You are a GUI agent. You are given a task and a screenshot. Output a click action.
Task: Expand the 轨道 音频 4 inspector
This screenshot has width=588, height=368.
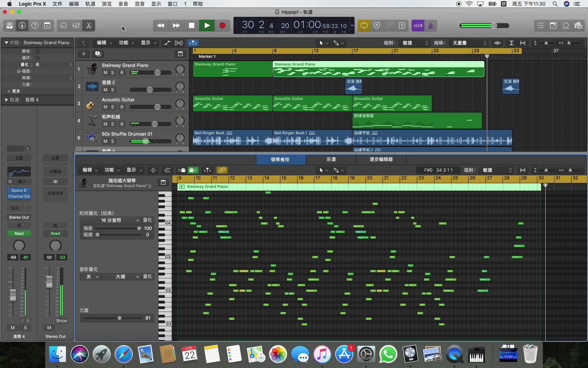click(x=6, y=100)
